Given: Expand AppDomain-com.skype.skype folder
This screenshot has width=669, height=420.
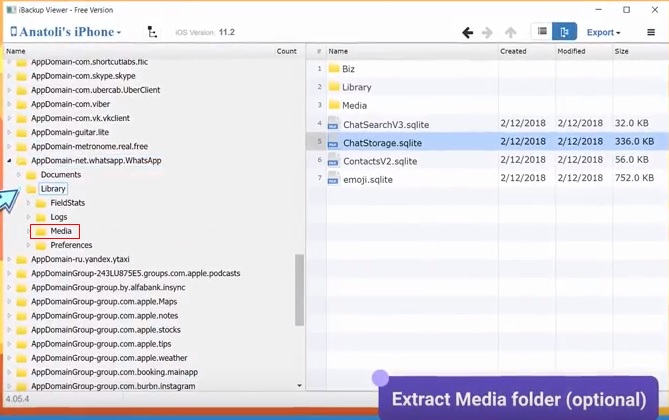Looking at the screenshot, I should click(x=9, y=76).
